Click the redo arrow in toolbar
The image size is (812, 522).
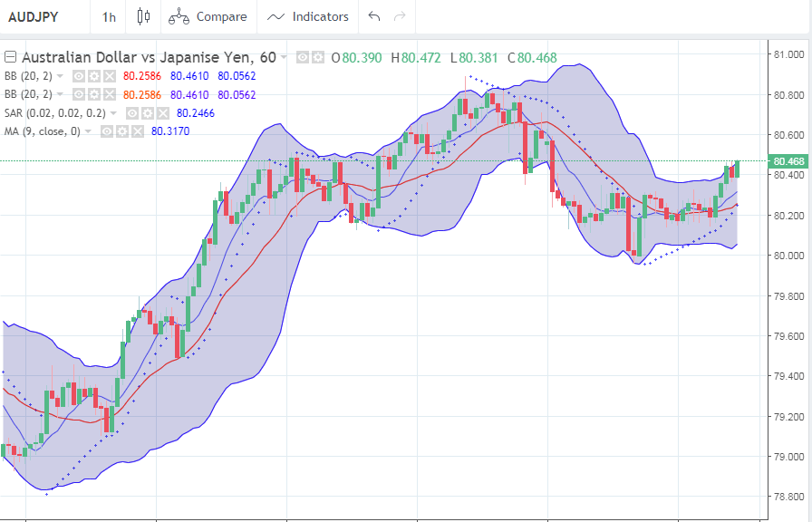[400, 16]
